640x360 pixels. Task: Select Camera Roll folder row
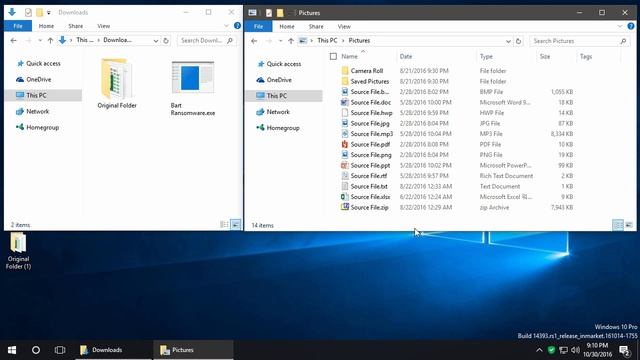click(x=457, y=71)
